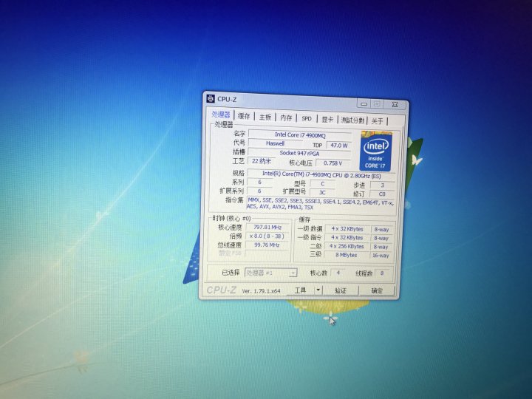The height and width of the screenshot is (399, 532).
Task: Switch to the 主板 tab
Action: (265, 117)
